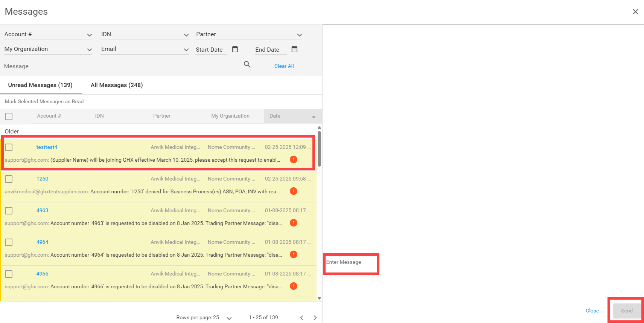The height and width of the screenshot is (323, 644).
Task: Click unread badge on 4964 message
Action: 294,254
